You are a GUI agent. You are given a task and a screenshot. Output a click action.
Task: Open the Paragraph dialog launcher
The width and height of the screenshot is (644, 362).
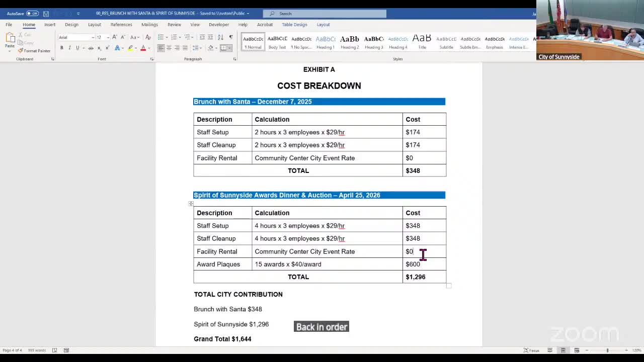(234, 59)
